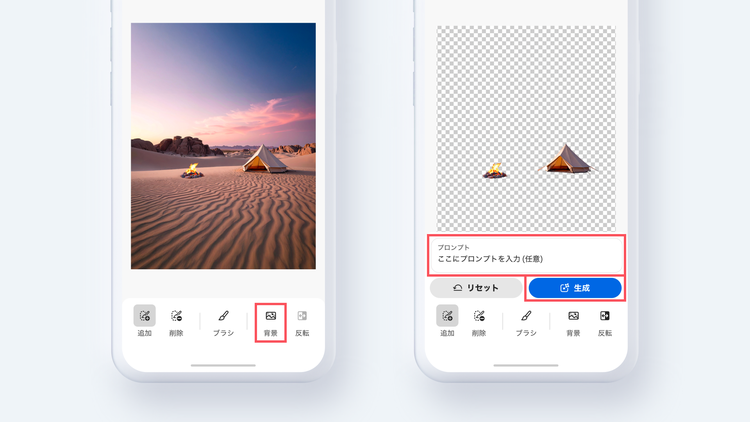This screenshot has width=750, height=422.
Task: Click the blue 生成 generate button
Action: [575, 288]
